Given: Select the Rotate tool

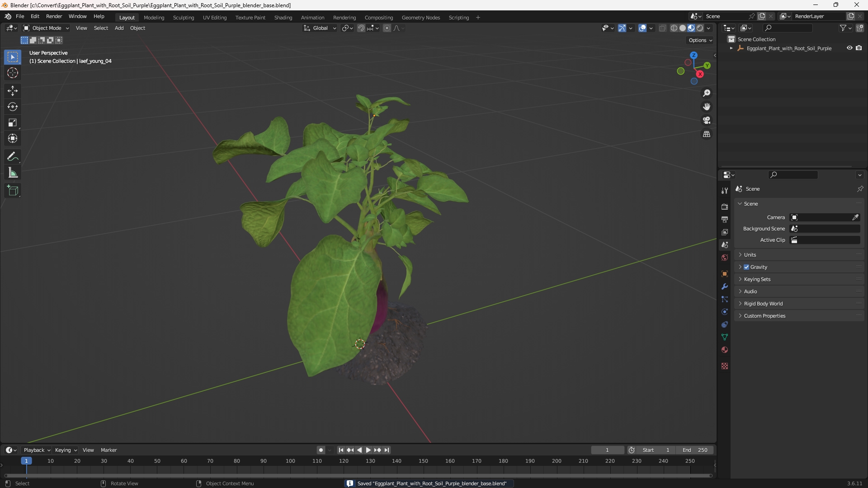Looking at the screenshot, I should tap(13, 107).
